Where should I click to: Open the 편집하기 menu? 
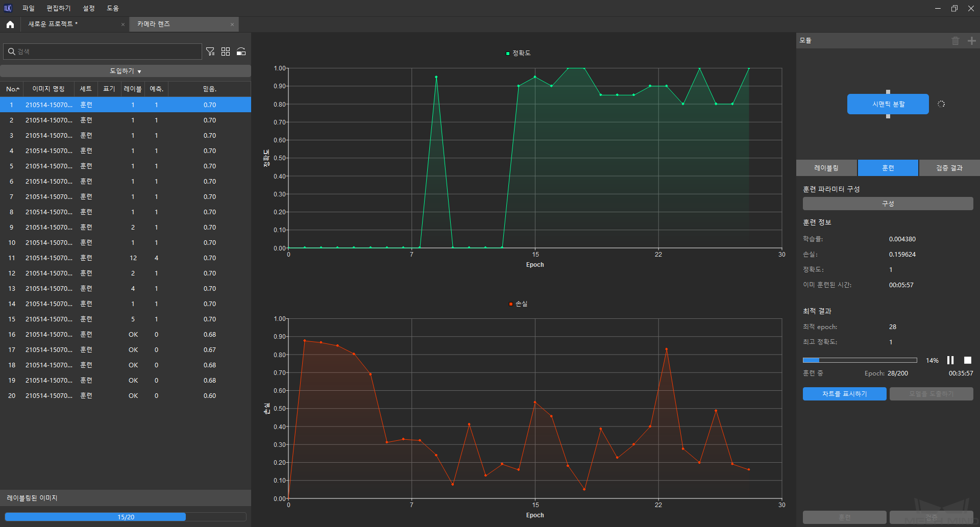point(59,8)
